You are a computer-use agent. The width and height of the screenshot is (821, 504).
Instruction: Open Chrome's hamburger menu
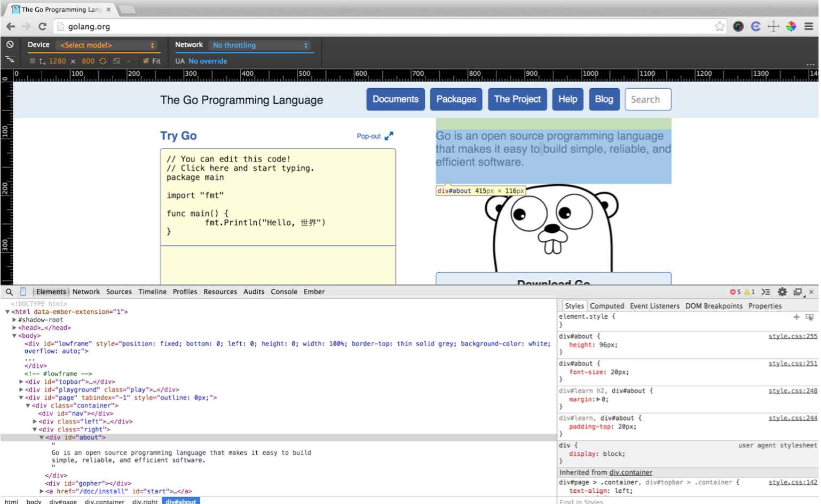(x=809, y=26)
